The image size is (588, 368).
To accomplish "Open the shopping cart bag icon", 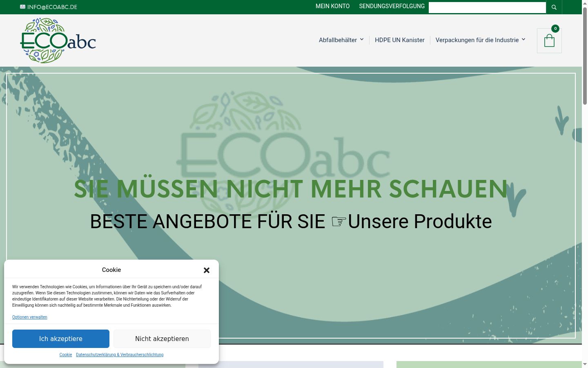I will (549, 40).
